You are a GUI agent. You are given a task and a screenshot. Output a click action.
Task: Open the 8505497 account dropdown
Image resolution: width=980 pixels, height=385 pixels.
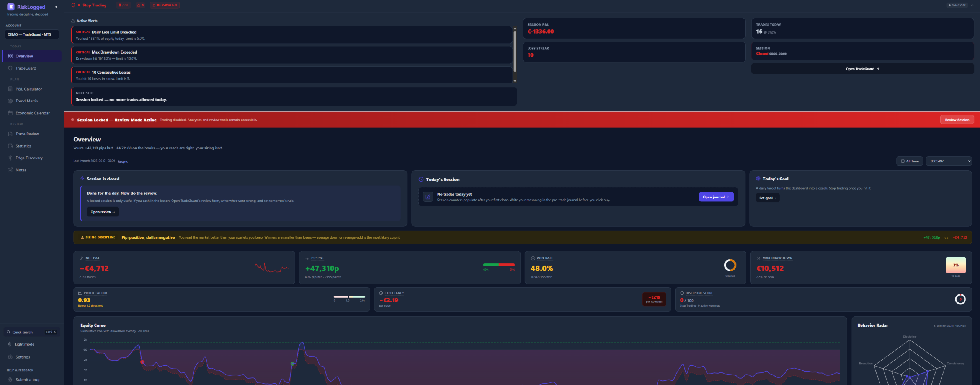(x=949, y=161)
